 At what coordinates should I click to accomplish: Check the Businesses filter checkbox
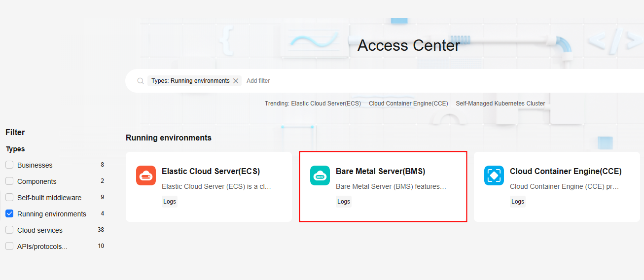point(9,165)
